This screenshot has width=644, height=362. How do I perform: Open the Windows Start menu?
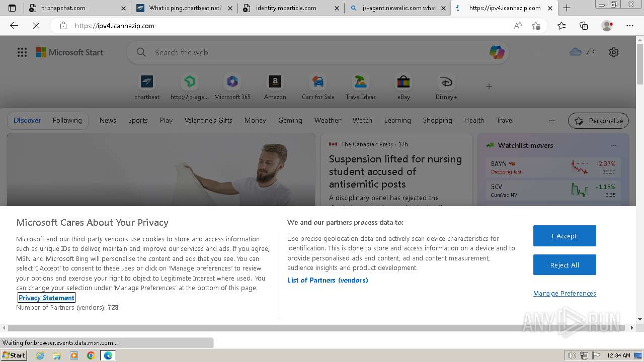point(14,355)
